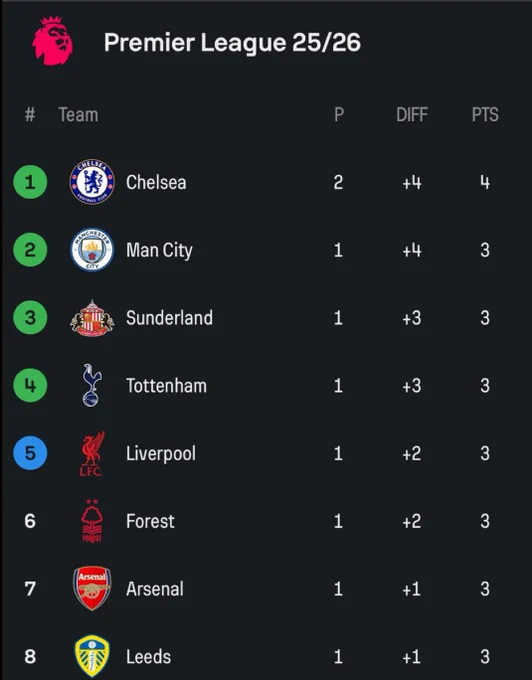Click the Premier League 25/26 title
532x680 pixels.
pos(232,42)
